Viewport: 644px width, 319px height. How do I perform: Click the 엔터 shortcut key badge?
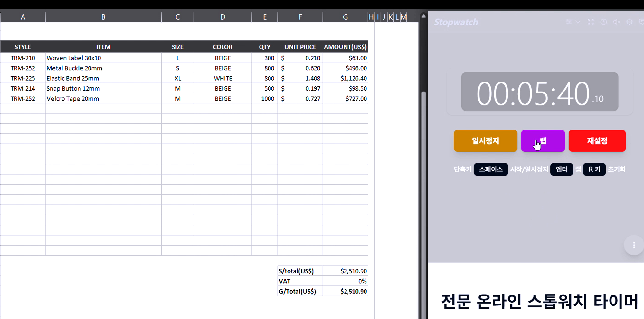(x=562, y=169)
